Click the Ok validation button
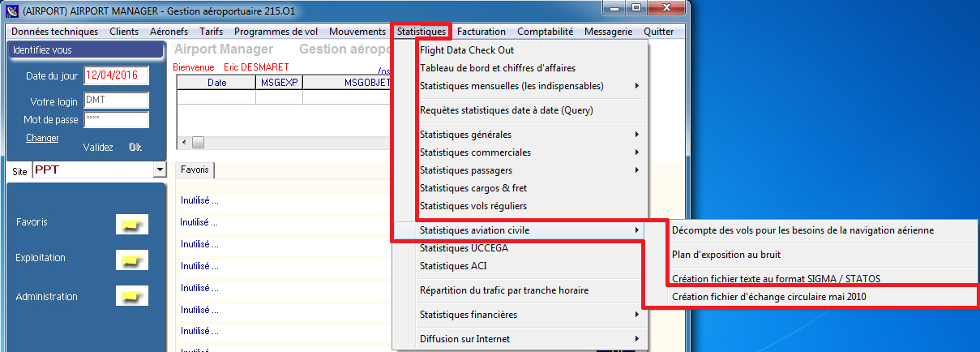The image size is (980, 352). pyautogui.click(x=135, y=148)
